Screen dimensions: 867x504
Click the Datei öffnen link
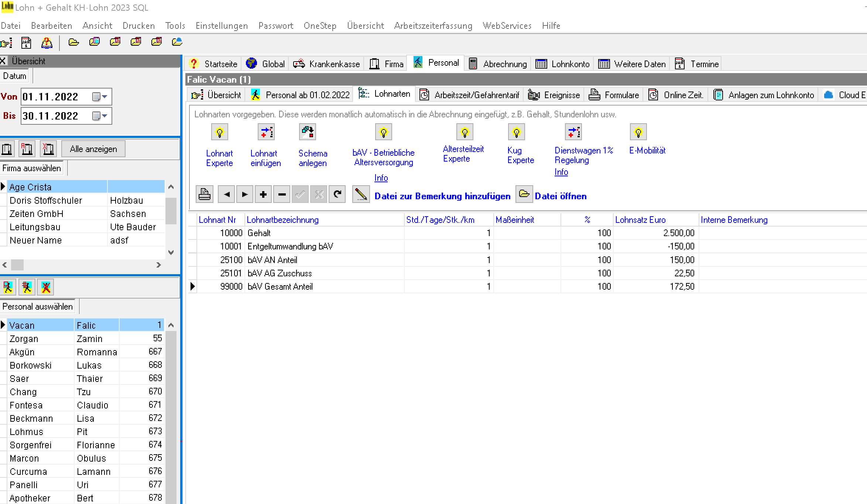(x=561, y=196)
